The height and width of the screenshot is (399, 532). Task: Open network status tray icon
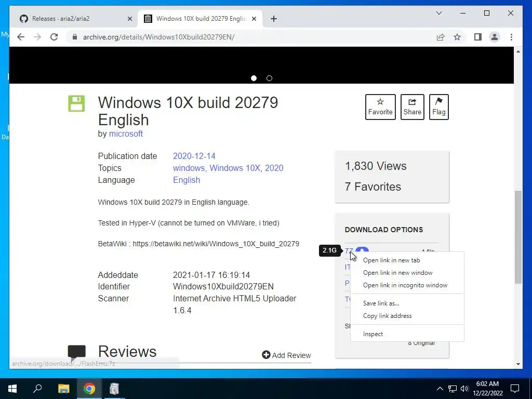453,389
